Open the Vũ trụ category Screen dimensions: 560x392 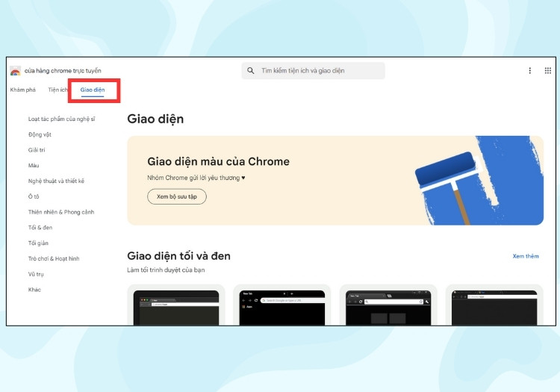36,274
